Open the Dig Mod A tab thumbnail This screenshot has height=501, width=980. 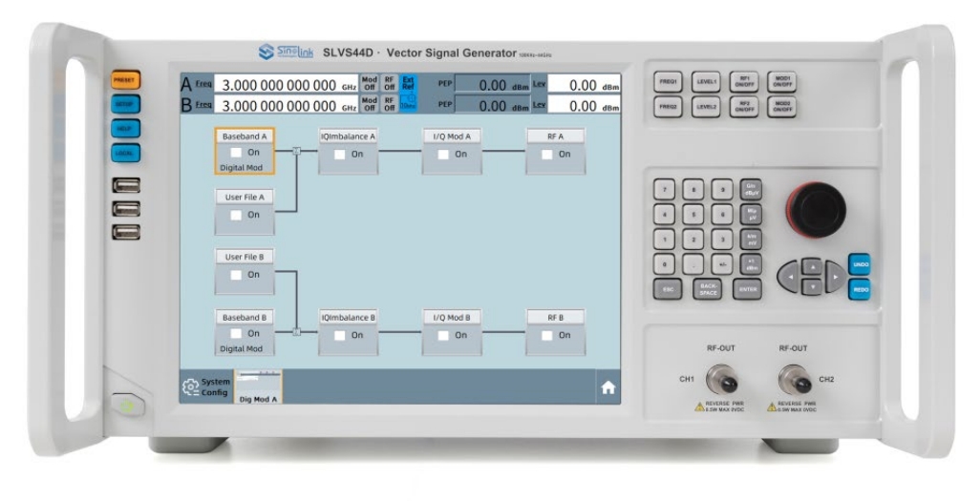pos(258,386)
